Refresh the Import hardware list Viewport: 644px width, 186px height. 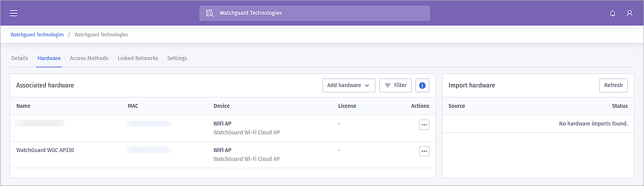tap(613, 85)
